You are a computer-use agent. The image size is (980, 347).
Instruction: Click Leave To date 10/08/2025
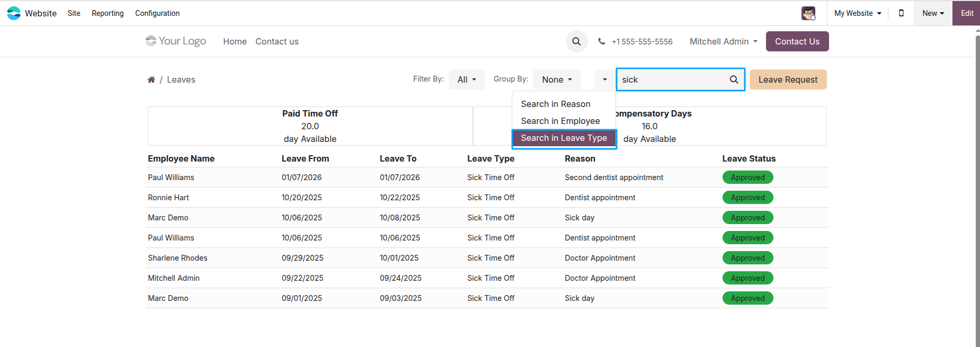point(400,218)
